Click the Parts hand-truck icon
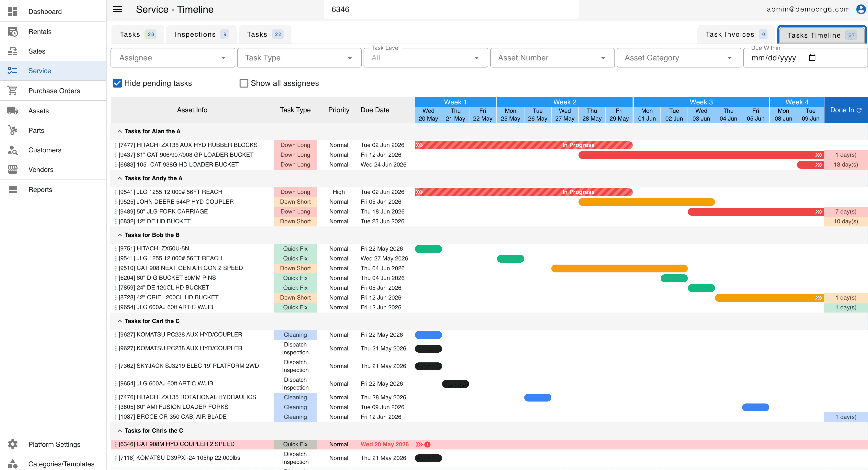The height and width of the screenshot is (470, 868). click(x=13, y=130)
